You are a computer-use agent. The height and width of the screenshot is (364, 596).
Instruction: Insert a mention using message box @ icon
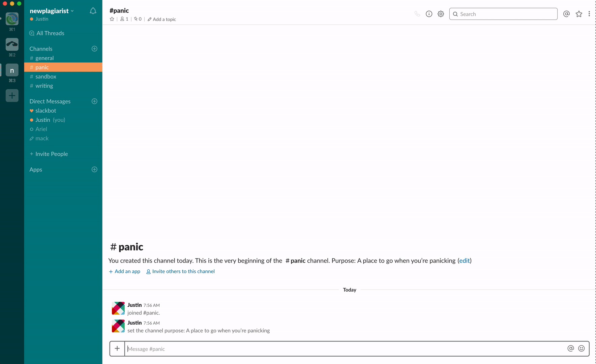point(570,348)
